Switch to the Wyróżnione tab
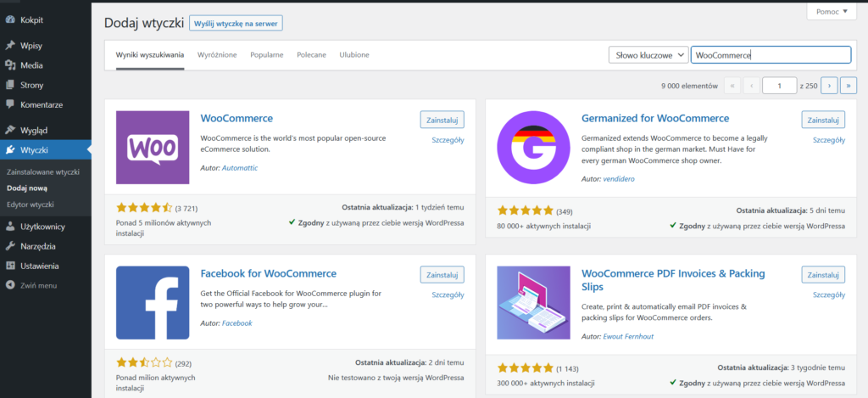Image resolution: width=868 pixels, height=398 pixels. tap(217, 55)
